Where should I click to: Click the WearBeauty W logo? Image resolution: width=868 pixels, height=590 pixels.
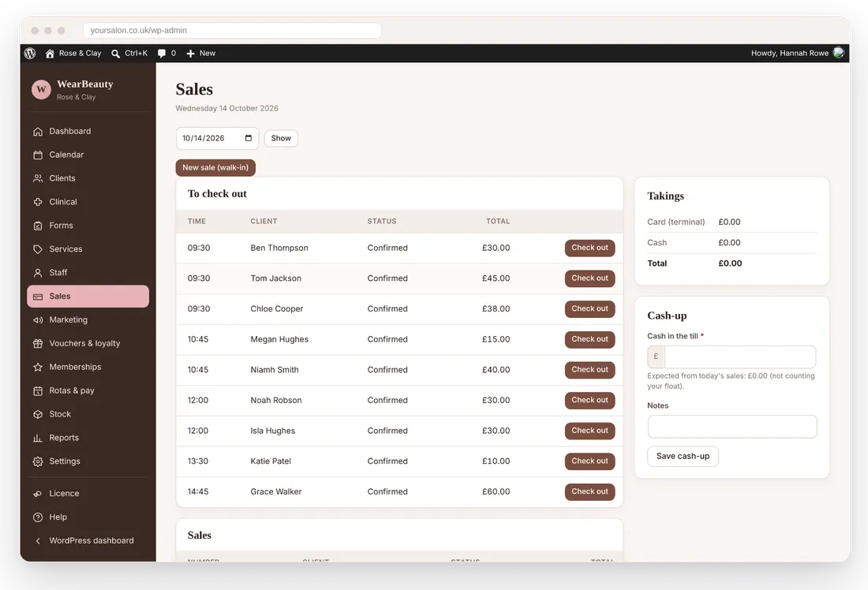pyautogui.click(x=41, y=90)
